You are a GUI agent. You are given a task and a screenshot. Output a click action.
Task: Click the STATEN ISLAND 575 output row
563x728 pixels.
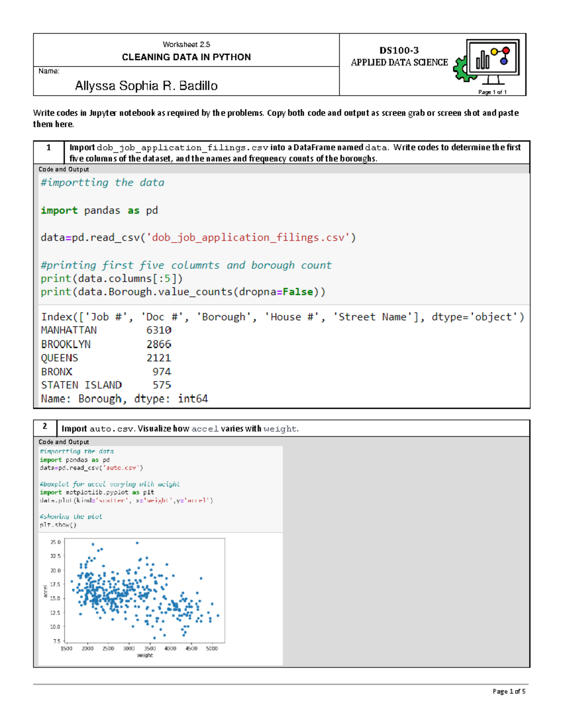click(x=106, y=385)
